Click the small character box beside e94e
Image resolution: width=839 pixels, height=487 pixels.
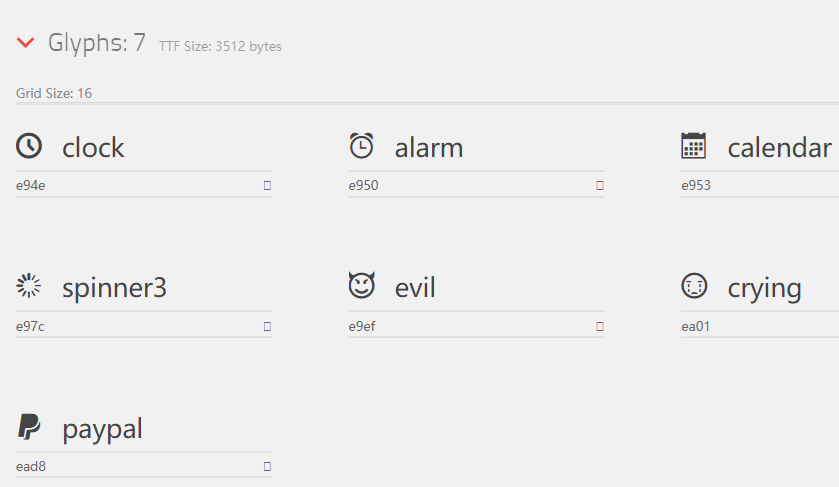[x=267, y=185]
